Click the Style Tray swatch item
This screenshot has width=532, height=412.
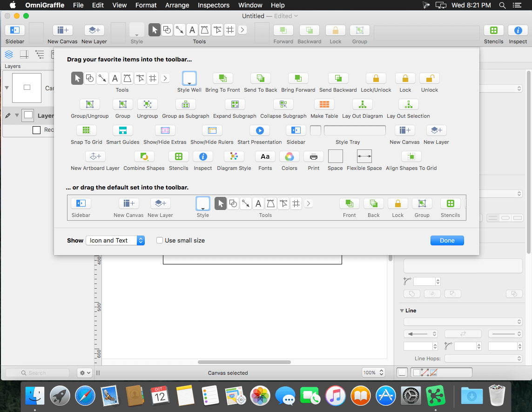tap(348, 130)
